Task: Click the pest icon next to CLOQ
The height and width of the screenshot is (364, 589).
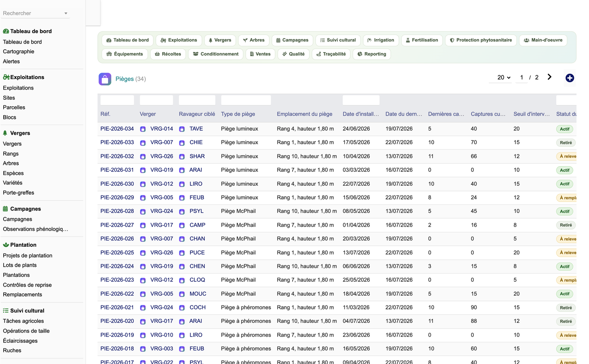Action: 182,281
